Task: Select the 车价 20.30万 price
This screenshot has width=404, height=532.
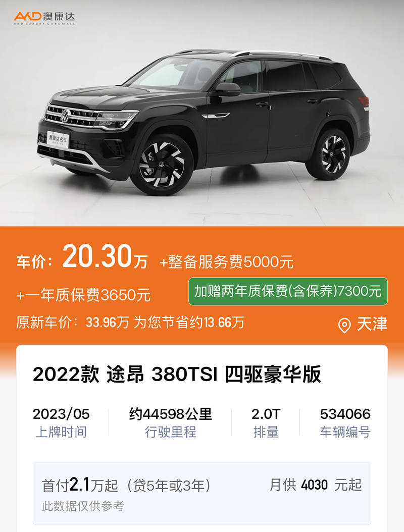Action: pyautogui.click(x=82, y=256)
